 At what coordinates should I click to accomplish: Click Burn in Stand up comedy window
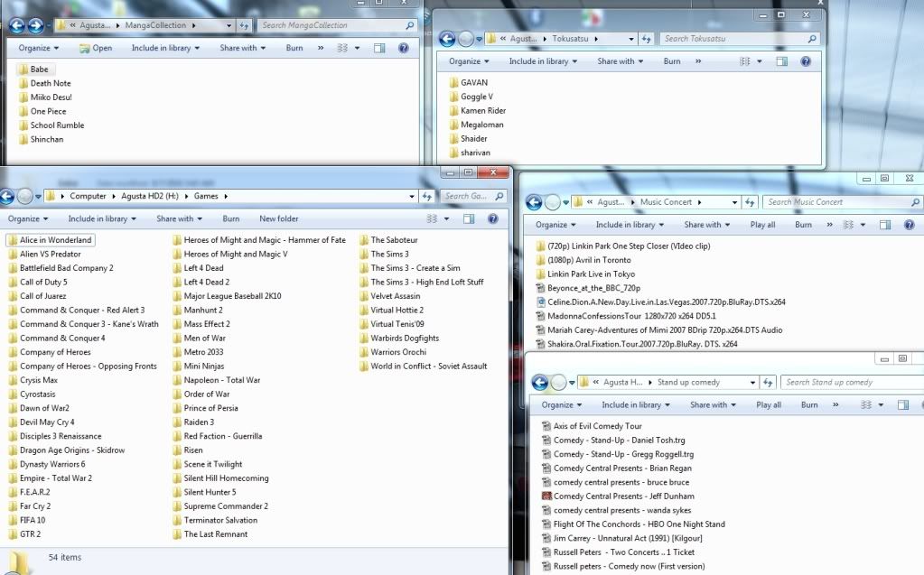point(809,405)
